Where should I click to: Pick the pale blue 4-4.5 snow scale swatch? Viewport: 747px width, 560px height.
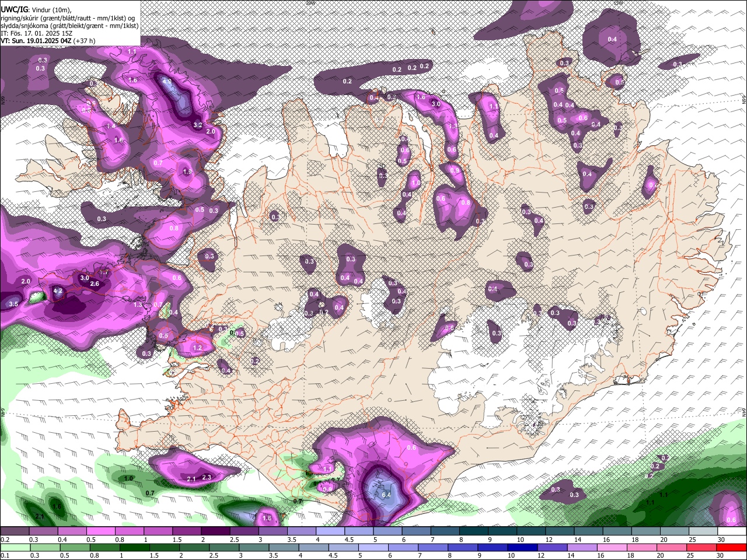(x=330, y=531)
